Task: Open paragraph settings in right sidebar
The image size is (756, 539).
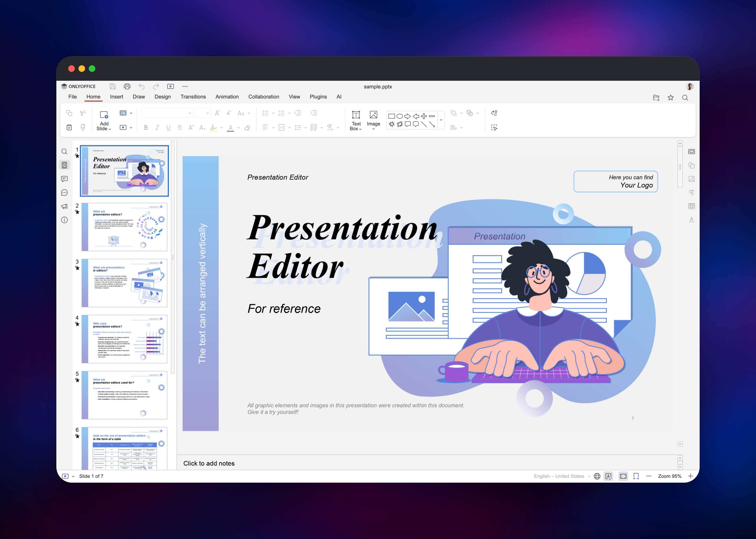Action: coord(692,192)
